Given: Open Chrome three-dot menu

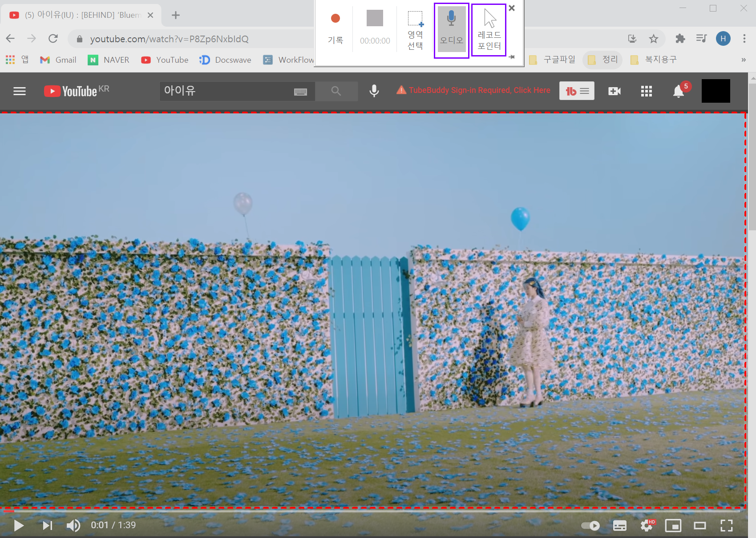Looking at the screenshot, I should [744, 39].
